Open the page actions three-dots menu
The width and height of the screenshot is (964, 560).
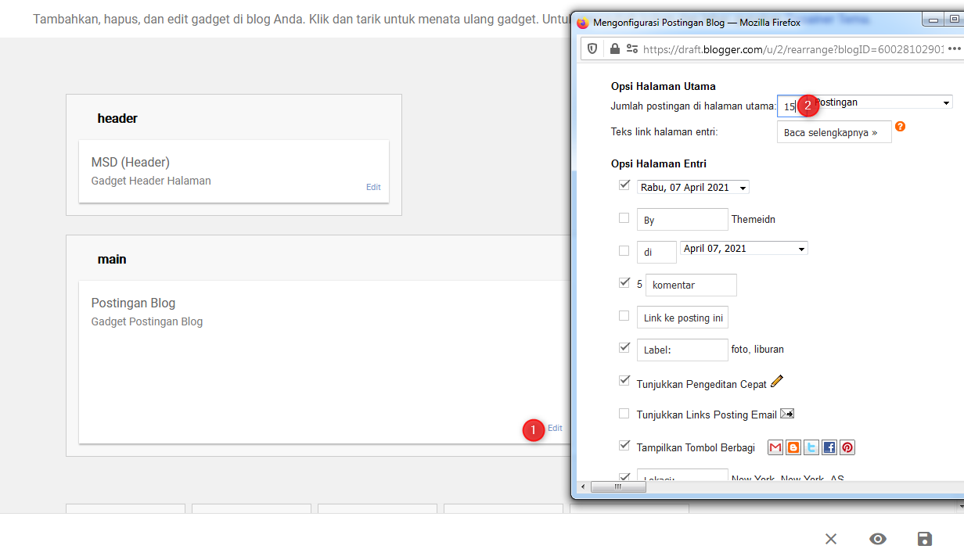954,48
